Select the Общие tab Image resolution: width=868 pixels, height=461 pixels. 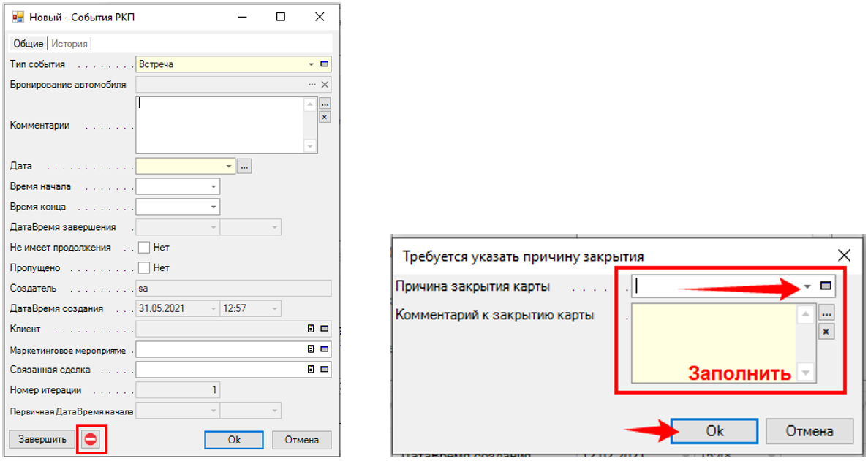tap(29, 44)
